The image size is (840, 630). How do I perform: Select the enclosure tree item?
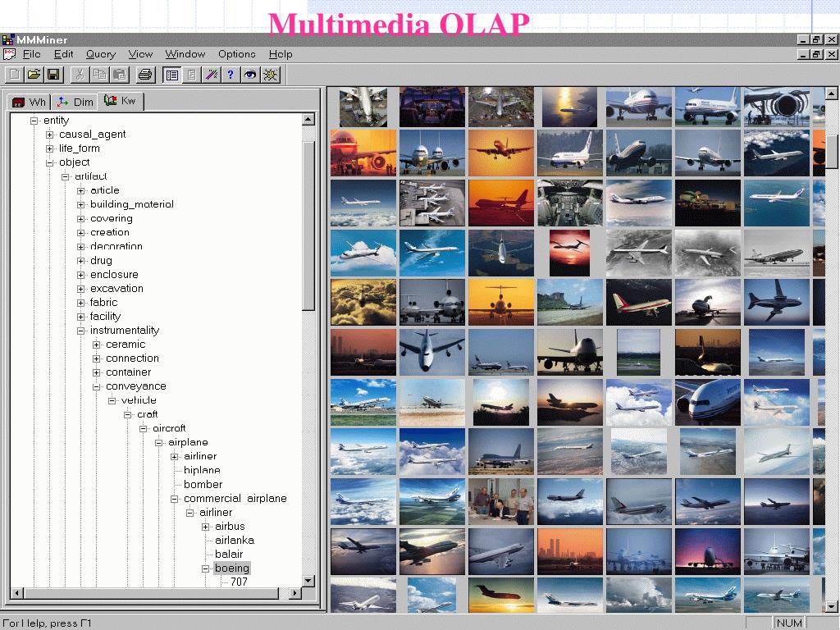(114, 274)
